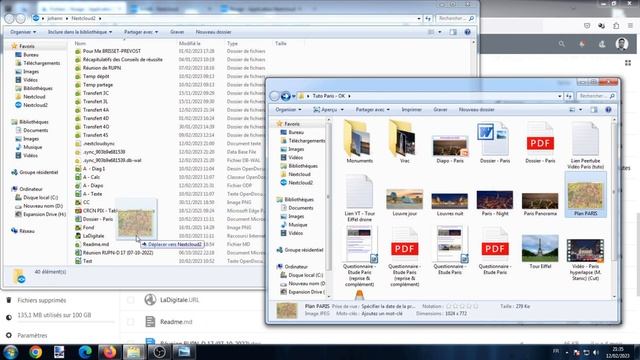Image resolution: width=640 pixels, height=360 pixels.
Task: Click search field in Tuto Paris window
Action: click(x=596, y=96)
